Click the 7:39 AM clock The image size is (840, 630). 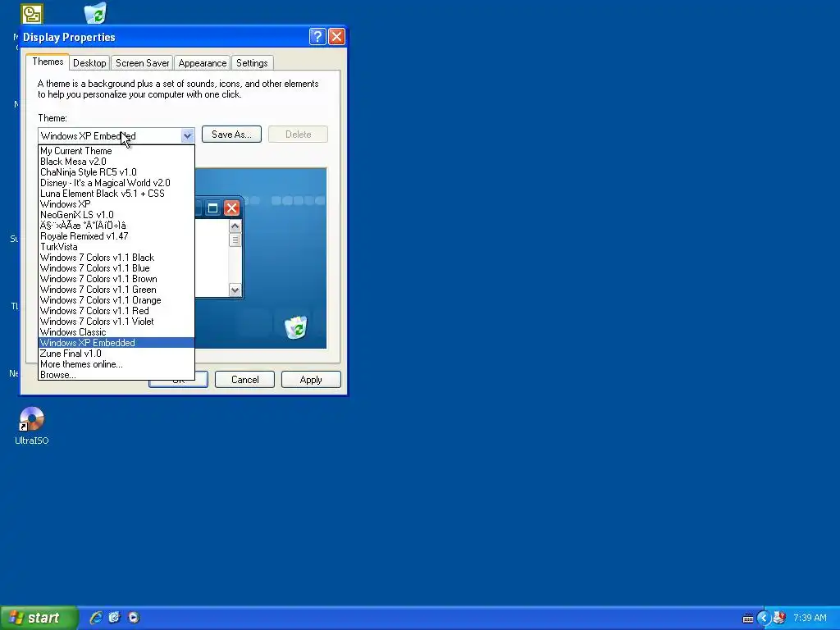coord(810,618)
